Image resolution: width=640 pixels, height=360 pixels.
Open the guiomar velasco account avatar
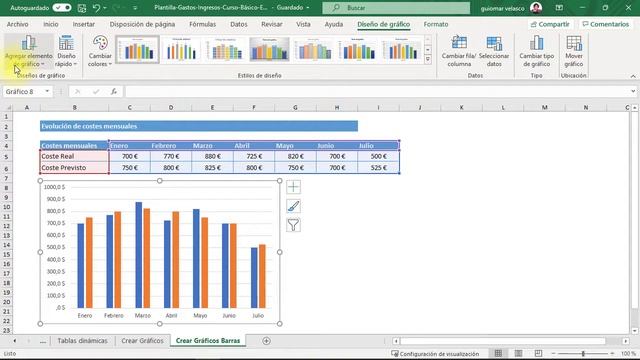[536, 8]
